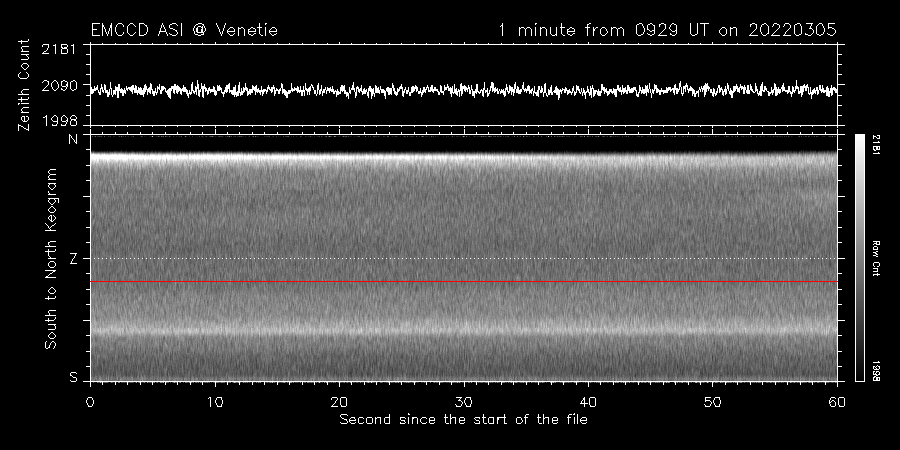Click the 10 second tick label
The height and width of the screenshot is (450, 900).
point(215,402)
